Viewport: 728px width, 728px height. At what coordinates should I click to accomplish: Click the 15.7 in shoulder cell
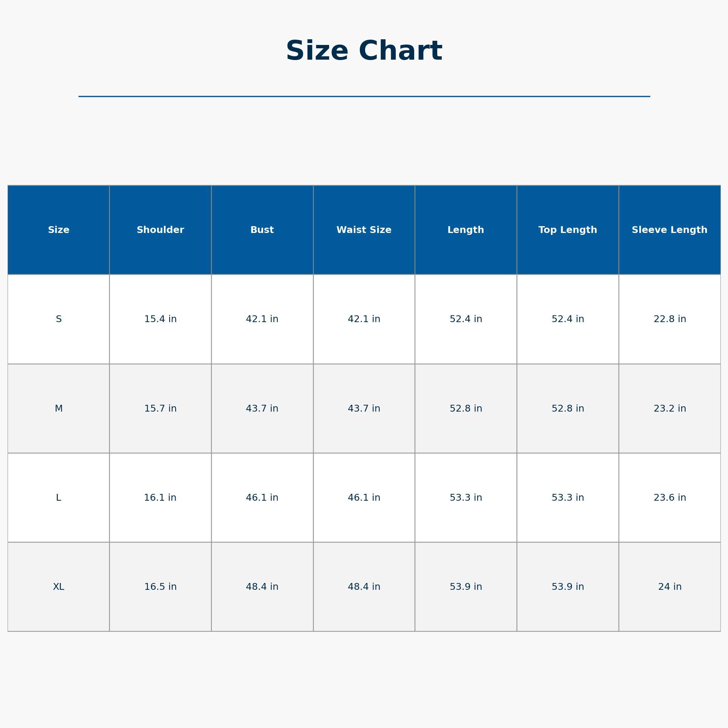[160, 409]
